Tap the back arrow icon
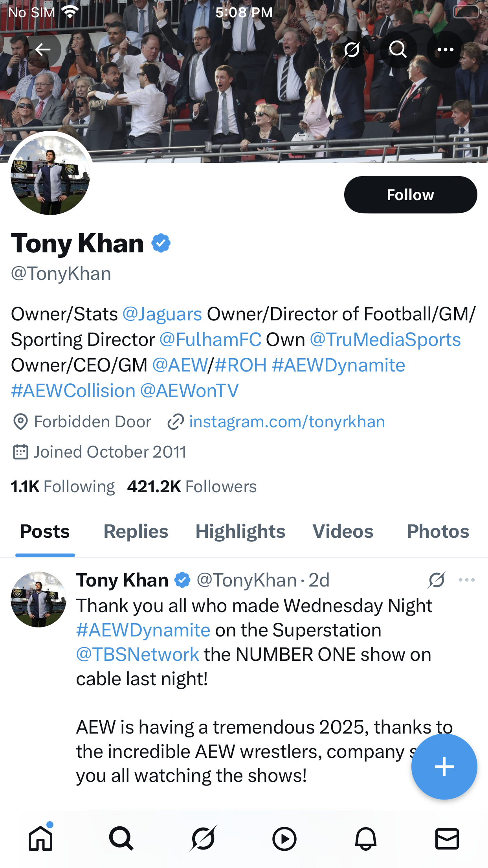Image resolution: width=488 pixels, height=868 pixels. click(x=42, y=50)
